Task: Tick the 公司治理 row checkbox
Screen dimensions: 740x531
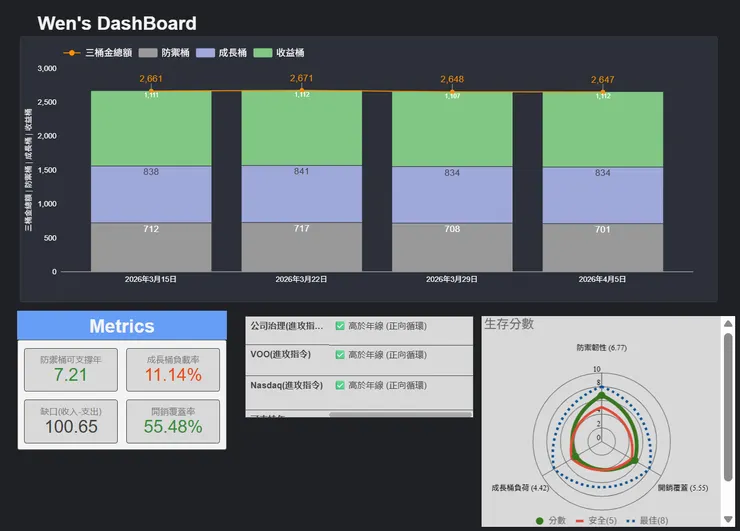Action: [x=340, y=326]
